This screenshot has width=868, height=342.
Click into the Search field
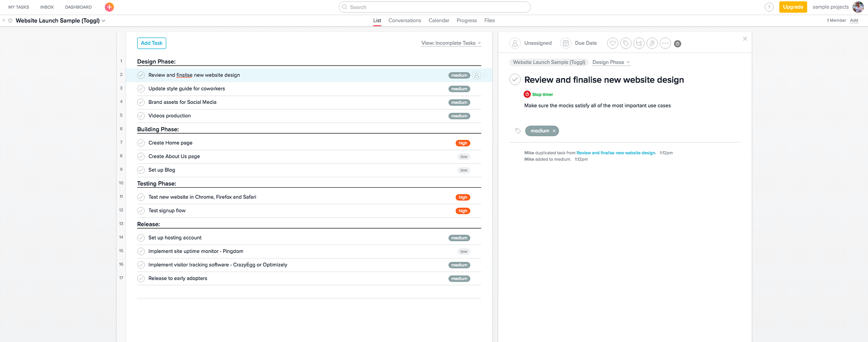[434, 7]
